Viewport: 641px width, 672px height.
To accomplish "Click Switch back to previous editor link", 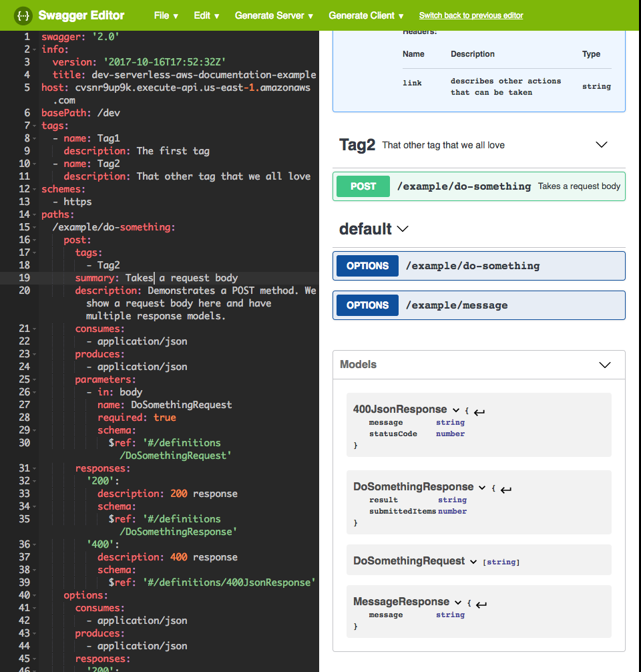I will (x=471, y=16).
